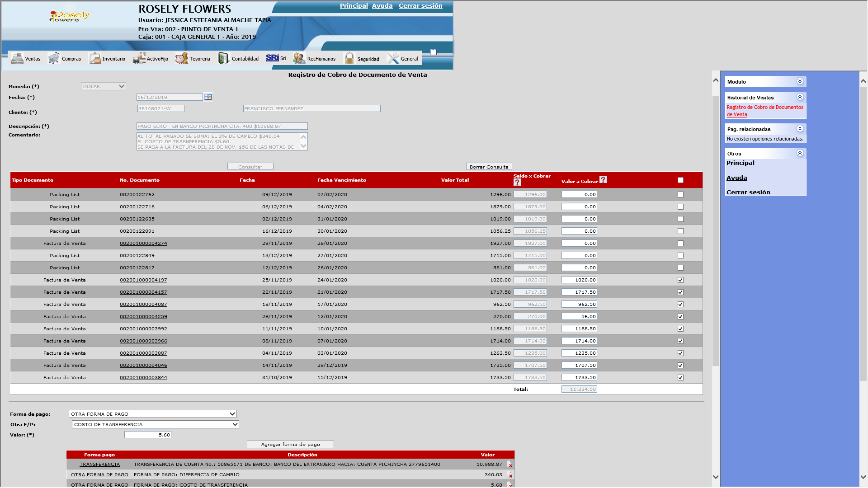Viewport: 868px width, 488px height.
Task: Open the Ventas cash register icon
Action: [17, 58]
